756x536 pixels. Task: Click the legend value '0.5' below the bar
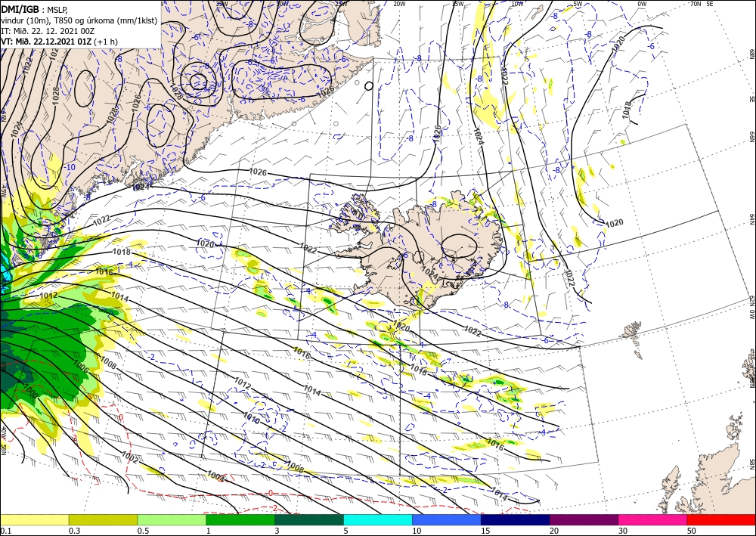pos(143,531)
